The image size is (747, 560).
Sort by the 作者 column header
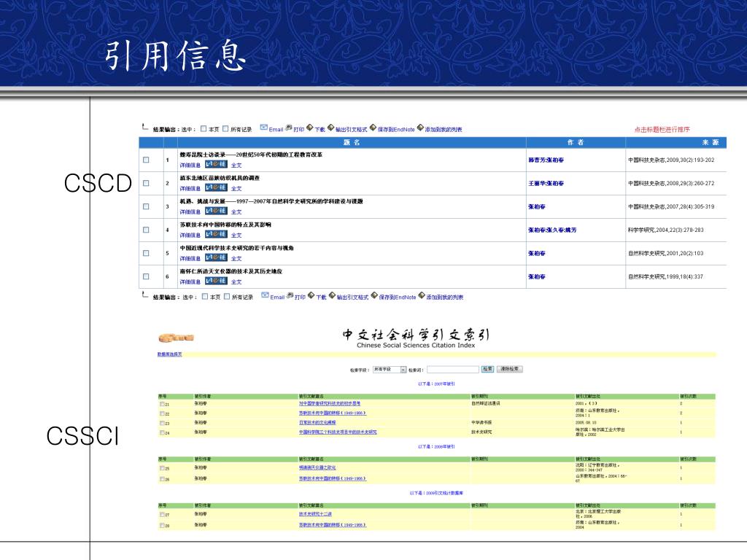[x=575, y=142]
